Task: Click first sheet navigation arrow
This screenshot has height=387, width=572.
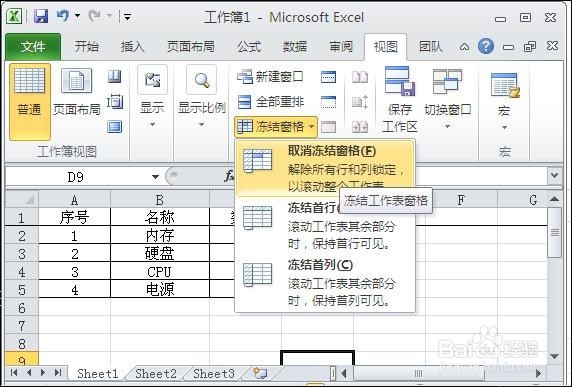Action: pos(14,373)
